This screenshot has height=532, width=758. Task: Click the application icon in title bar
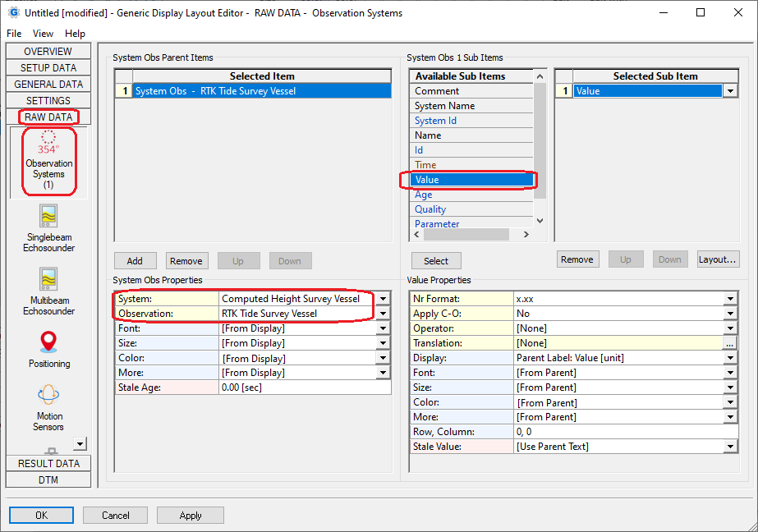[13, 13]
